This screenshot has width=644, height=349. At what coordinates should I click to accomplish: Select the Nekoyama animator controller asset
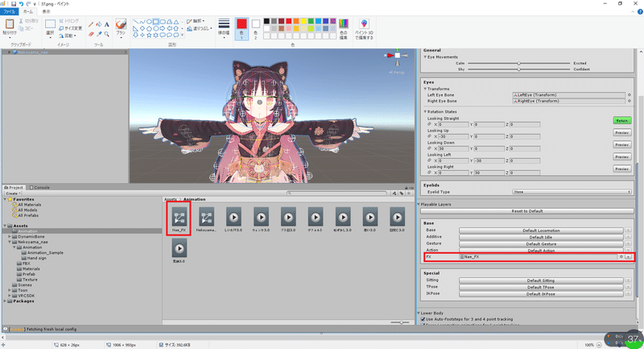pyautogui.click(x=206, y=219)
